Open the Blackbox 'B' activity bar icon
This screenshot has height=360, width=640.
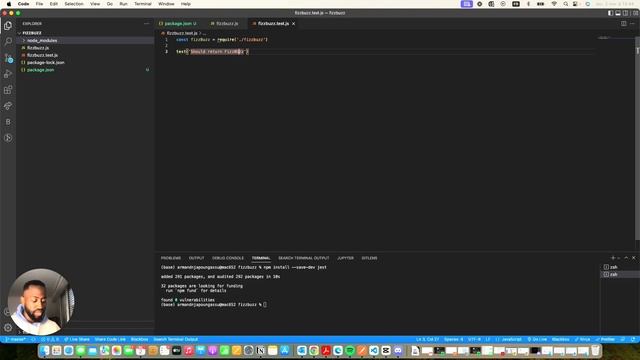click(x=8, y=122)
